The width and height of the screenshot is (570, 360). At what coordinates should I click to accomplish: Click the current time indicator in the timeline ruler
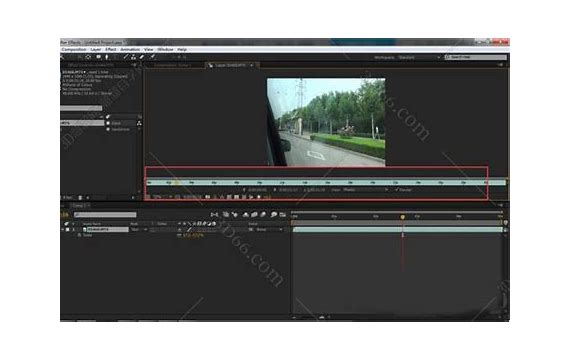402,217
